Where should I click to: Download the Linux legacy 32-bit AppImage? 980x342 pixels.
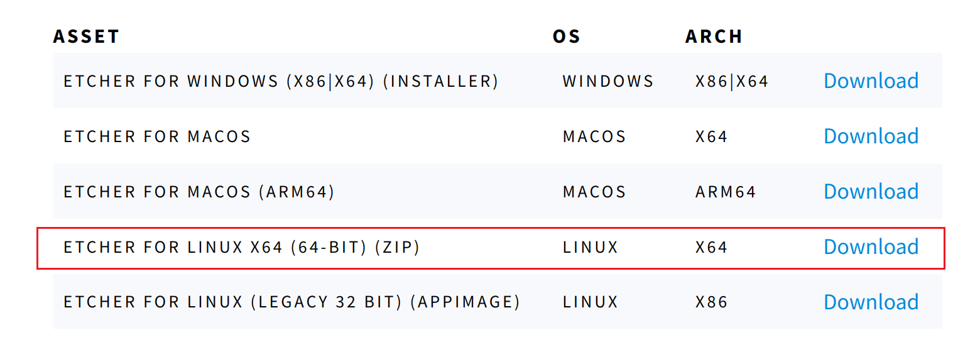tap(871, 302)
